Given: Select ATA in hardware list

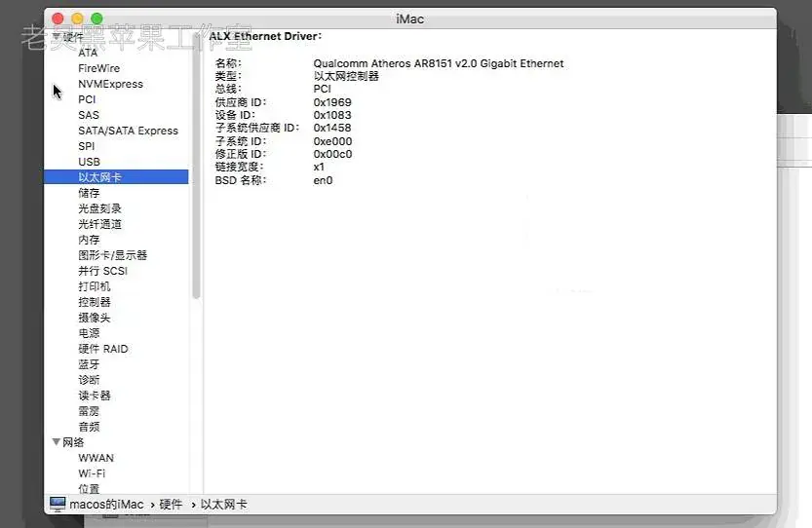Looking at the screenshot, I should click(x=88, y=53).
